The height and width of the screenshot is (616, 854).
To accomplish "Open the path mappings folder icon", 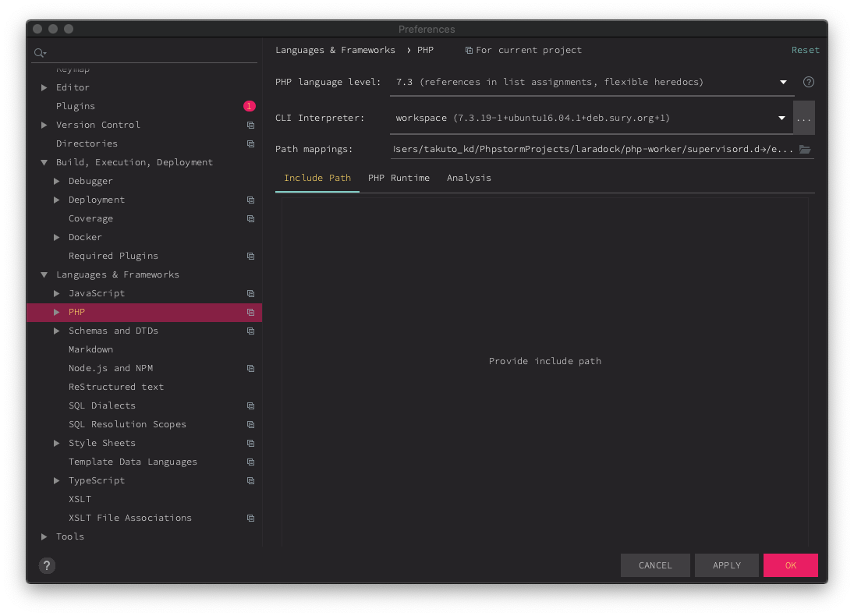I will (804, 149).
